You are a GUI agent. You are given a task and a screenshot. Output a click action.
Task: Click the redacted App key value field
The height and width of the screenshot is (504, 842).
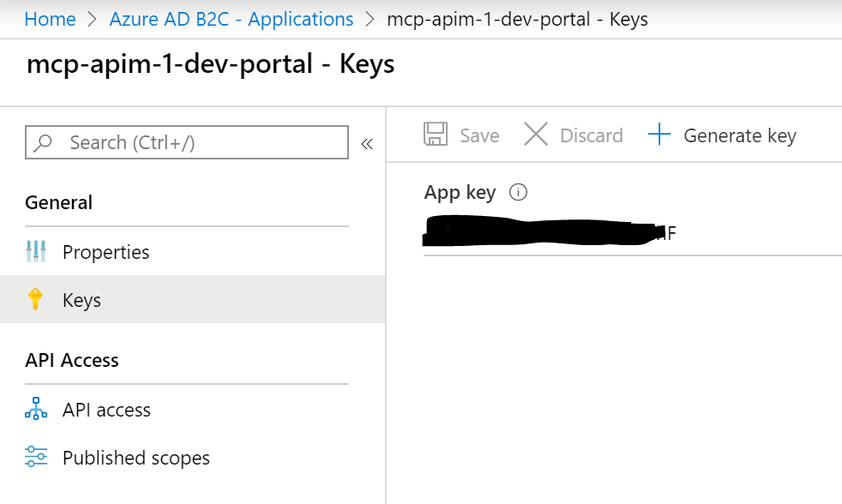pyautogui.click(x=633, y=231)
